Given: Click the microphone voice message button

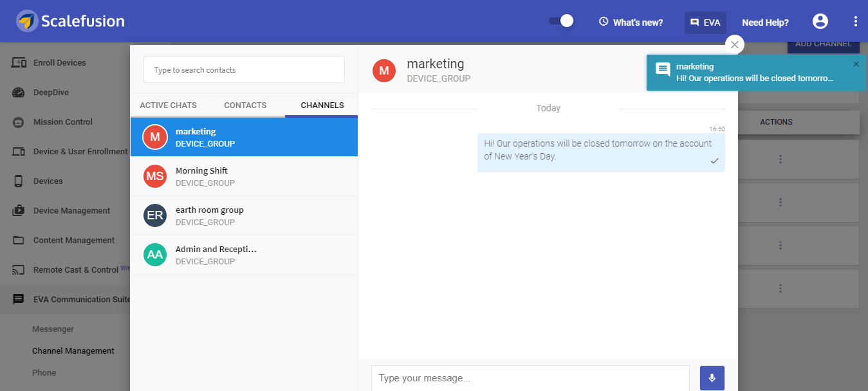Looking at the screenshot, I should pos(712,378).
